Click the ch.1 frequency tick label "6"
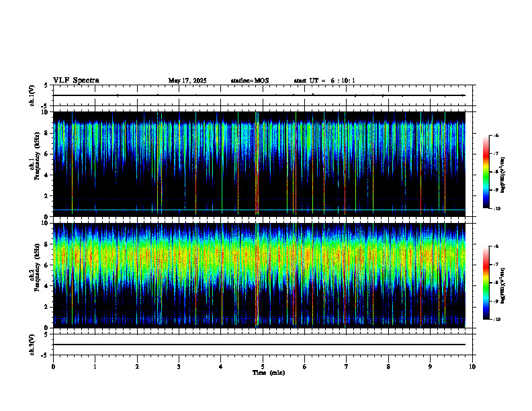The width and height of the screenshot is (532, 411). [47, 154]
